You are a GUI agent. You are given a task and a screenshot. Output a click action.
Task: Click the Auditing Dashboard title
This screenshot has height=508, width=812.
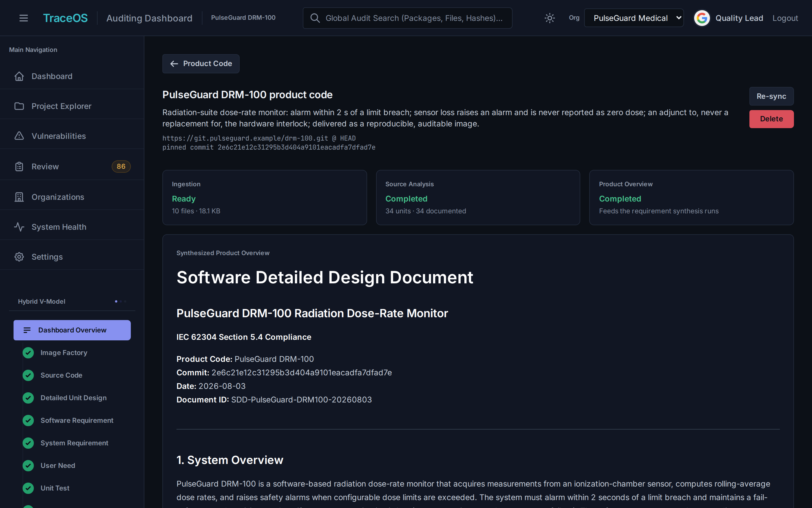[x=149, y=18]
